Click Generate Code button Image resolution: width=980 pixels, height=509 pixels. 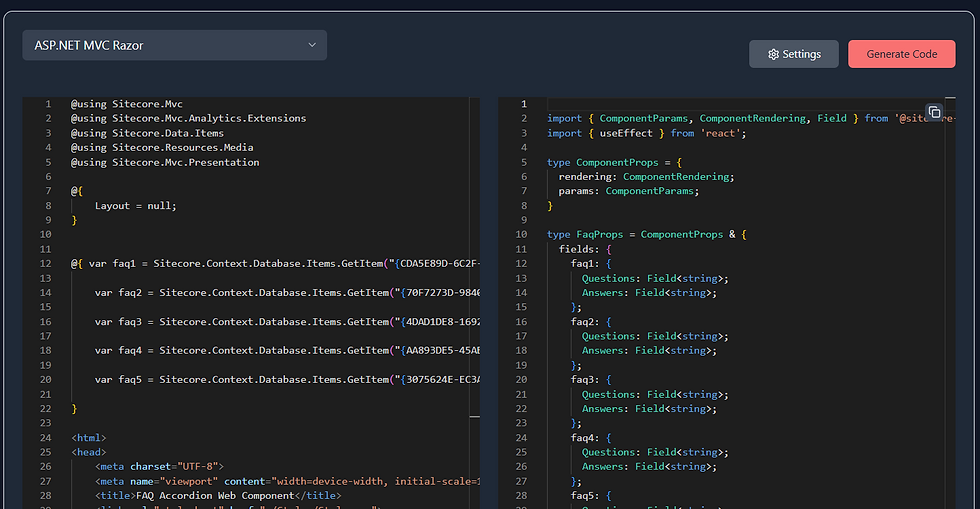click(901, 54)
